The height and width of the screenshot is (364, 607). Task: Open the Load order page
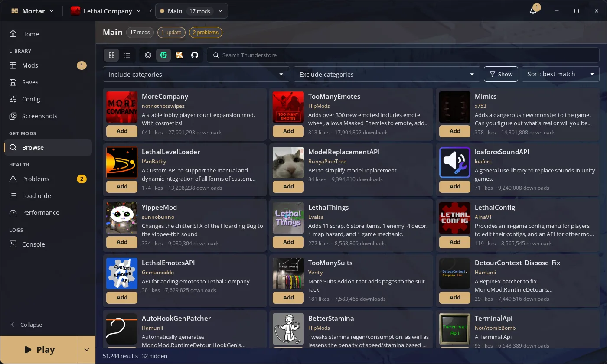point(48,196)
